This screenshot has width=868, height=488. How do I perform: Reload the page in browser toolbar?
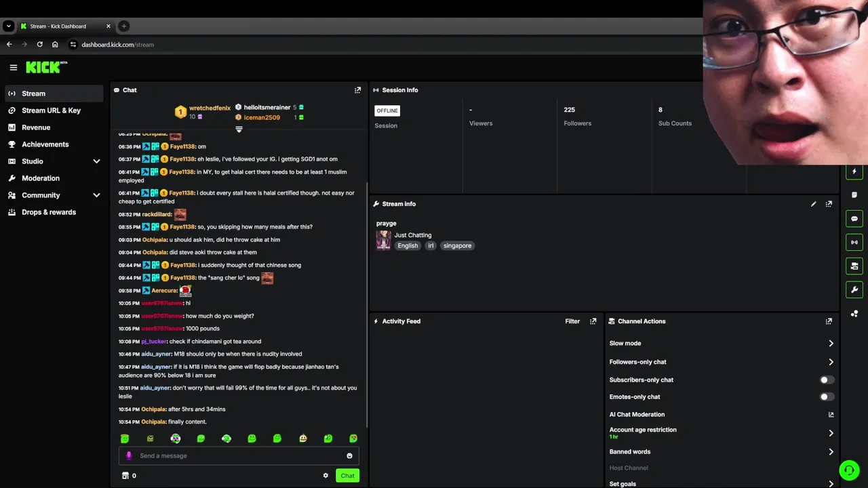click(x=39, y=45)
